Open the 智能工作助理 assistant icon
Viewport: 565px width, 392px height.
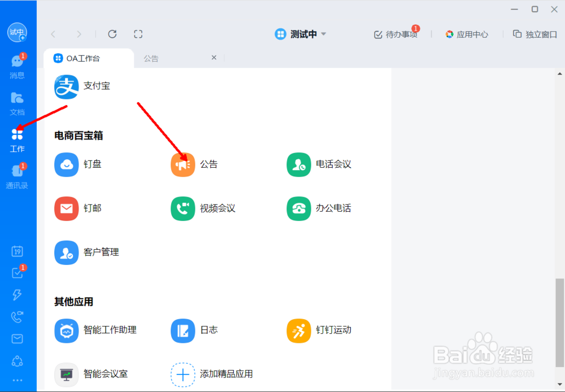pyautogui.click(x=66, y=330)
